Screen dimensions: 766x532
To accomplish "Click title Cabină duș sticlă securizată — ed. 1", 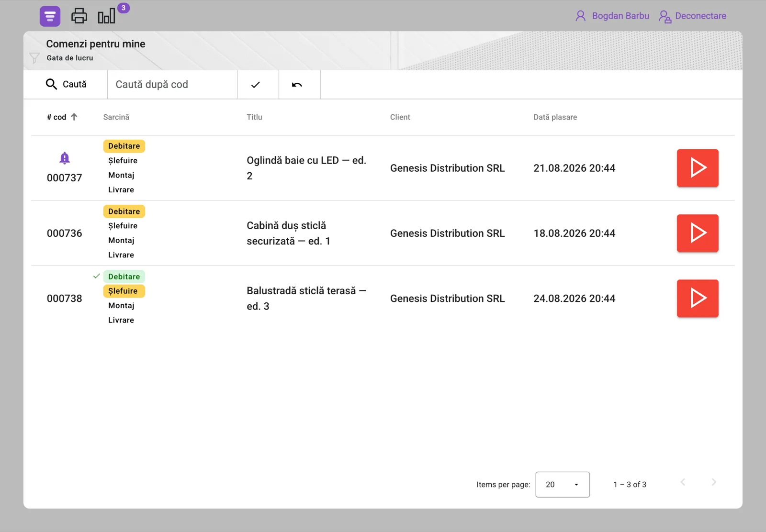I will click(x=289, y=233).
